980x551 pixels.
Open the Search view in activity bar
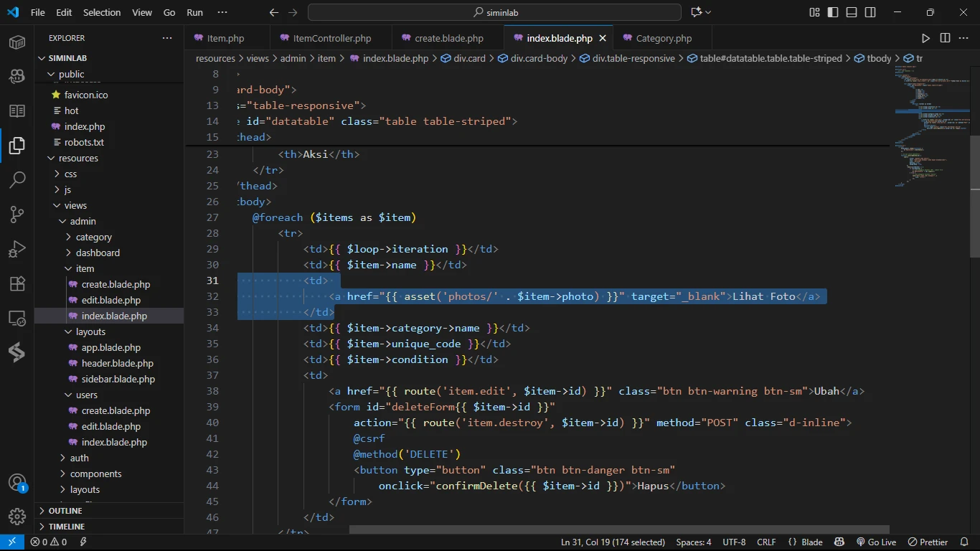[17, 179]
